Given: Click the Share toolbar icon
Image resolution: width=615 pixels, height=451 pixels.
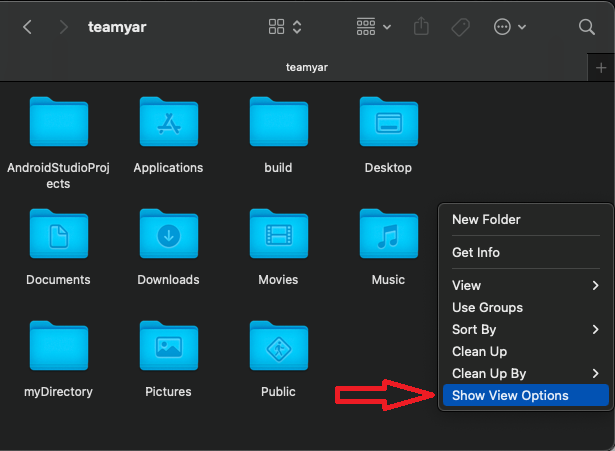Looking at the screenshot, I should click(420, 27).
